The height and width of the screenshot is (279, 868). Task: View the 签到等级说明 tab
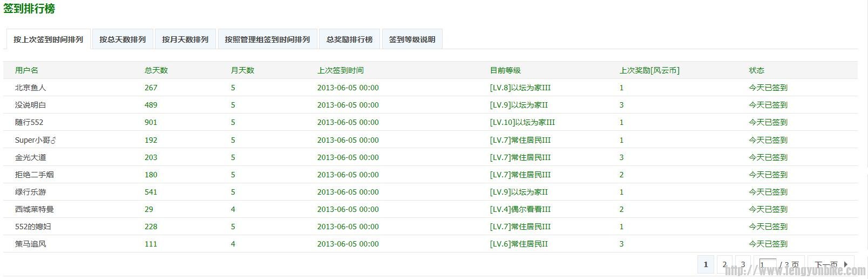click(412, 39)
